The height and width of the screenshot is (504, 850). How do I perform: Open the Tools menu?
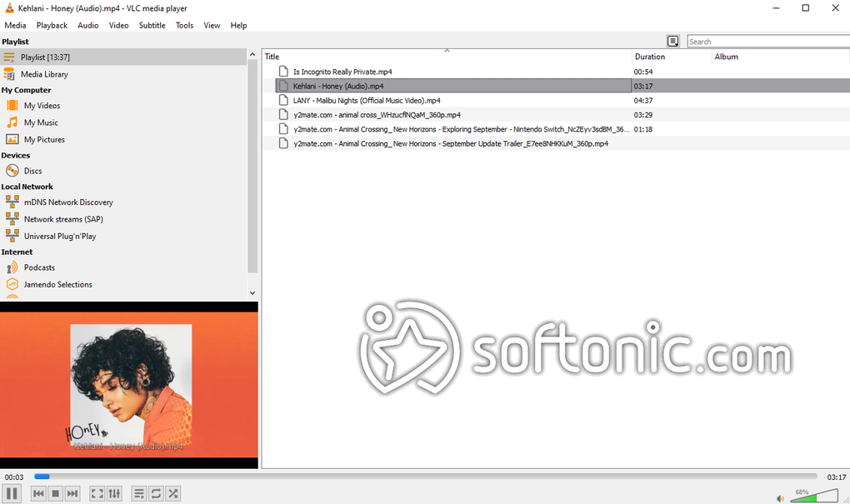pos(184,26)
